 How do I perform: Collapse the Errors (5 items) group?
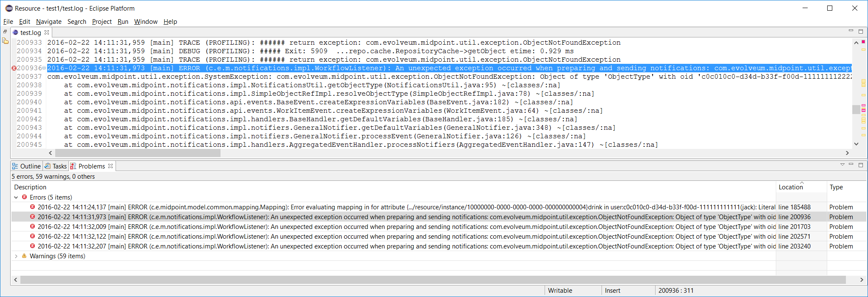tap(16, 197)
